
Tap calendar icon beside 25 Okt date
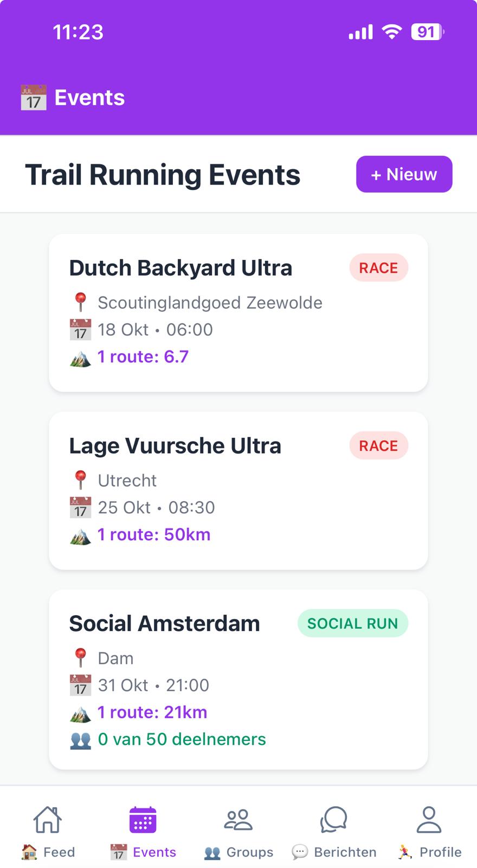coord(80,508)
